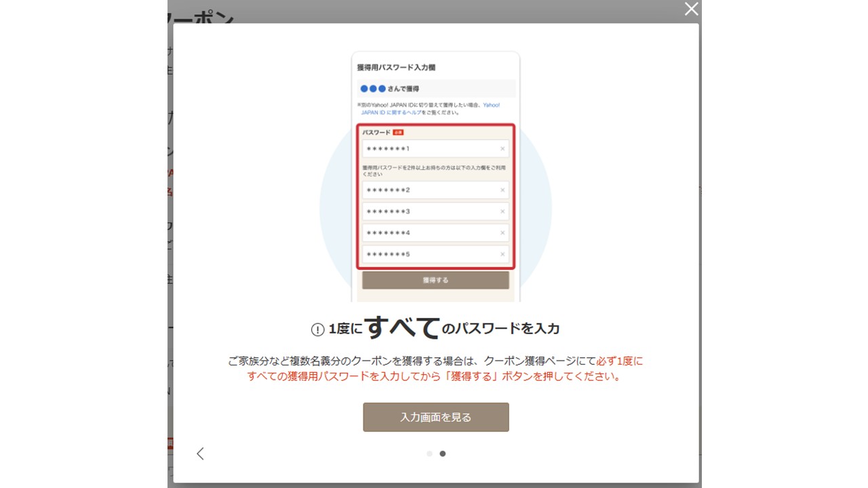Image resolution: width=868 pixels, height=488 pixels.
Task: Click the exclamation info icon by heading
Action: pyautogui.click(x=317, y=330)
